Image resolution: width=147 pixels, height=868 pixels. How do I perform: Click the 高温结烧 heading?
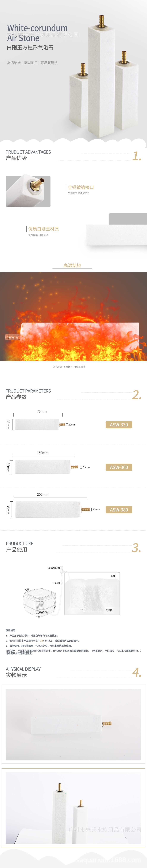click(x=72, y=265)
